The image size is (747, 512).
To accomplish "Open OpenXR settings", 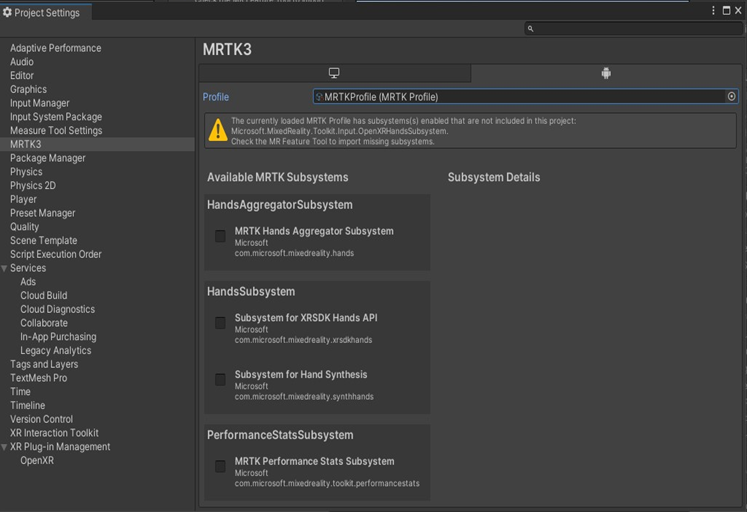I will click(x=37, y=461).
